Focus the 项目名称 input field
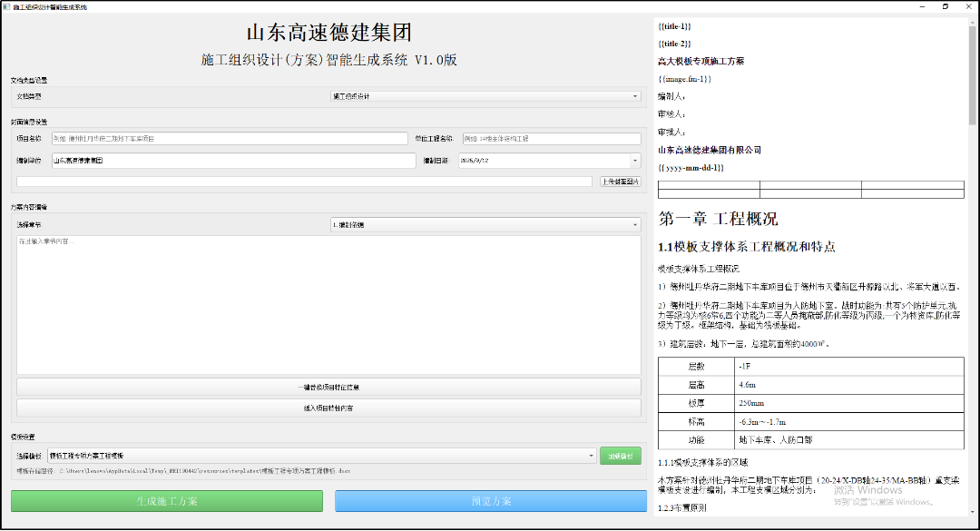Image resolution: width=980 pixels, height=531 pixels. pyautogui.click(x=230, y=139)
